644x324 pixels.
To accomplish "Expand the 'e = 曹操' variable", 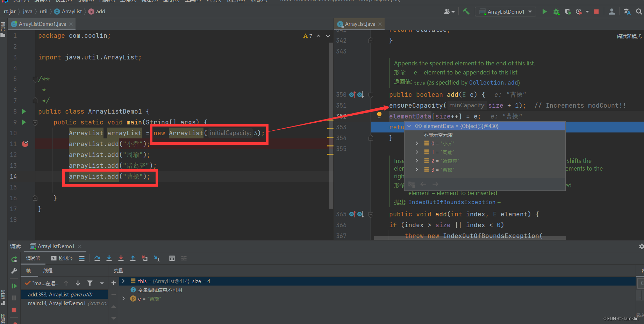I will (123, 298).
